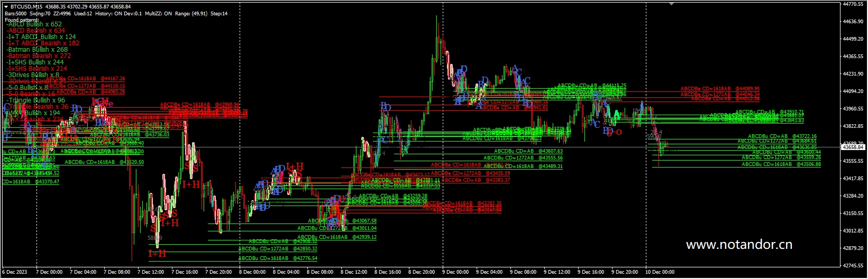Click price axis label 44094.20
868x279 pixels.
[853, 91]
